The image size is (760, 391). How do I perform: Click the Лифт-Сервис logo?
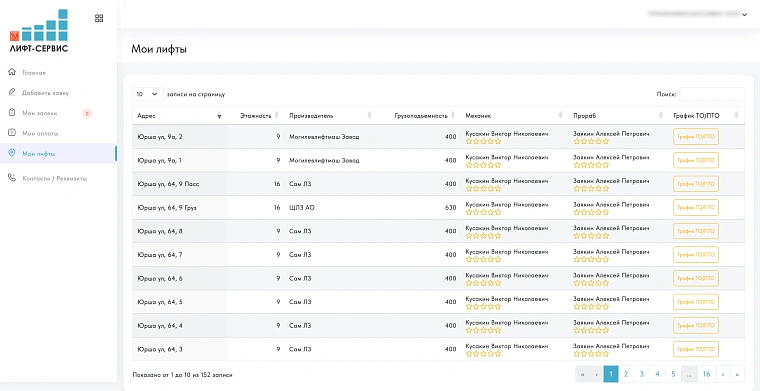(x=39, y=31)
